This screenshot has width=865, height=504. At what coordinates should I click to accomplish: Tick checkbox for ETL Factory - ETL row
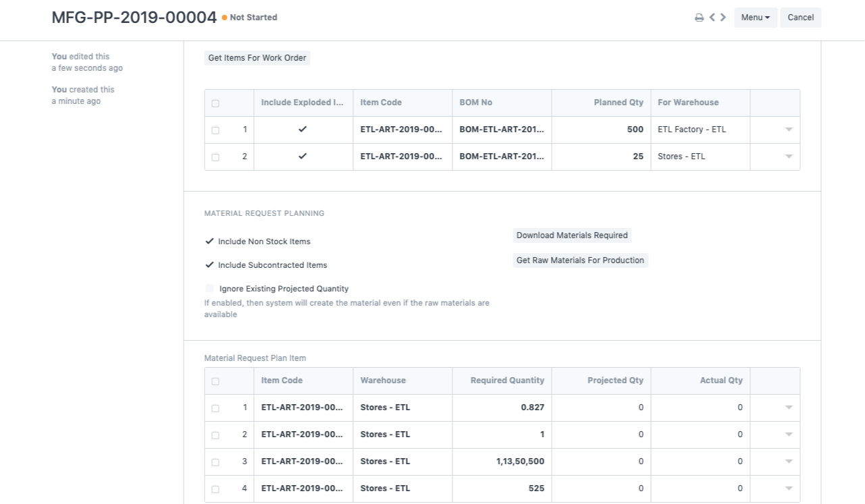coord(215,130)
